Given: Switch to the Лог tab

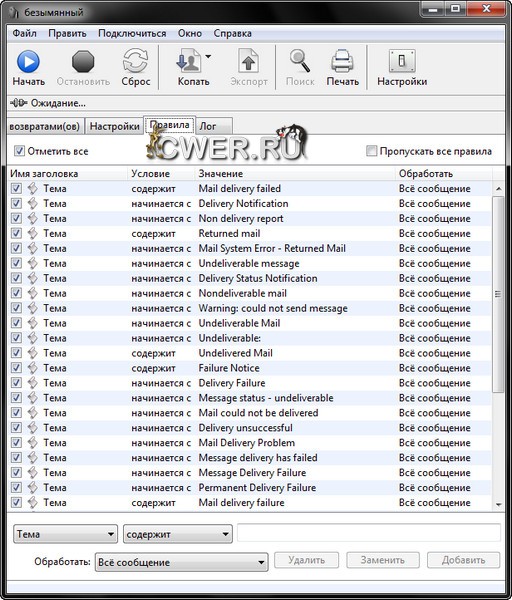Looking at the screenshot, I should (x=214, y=126).
